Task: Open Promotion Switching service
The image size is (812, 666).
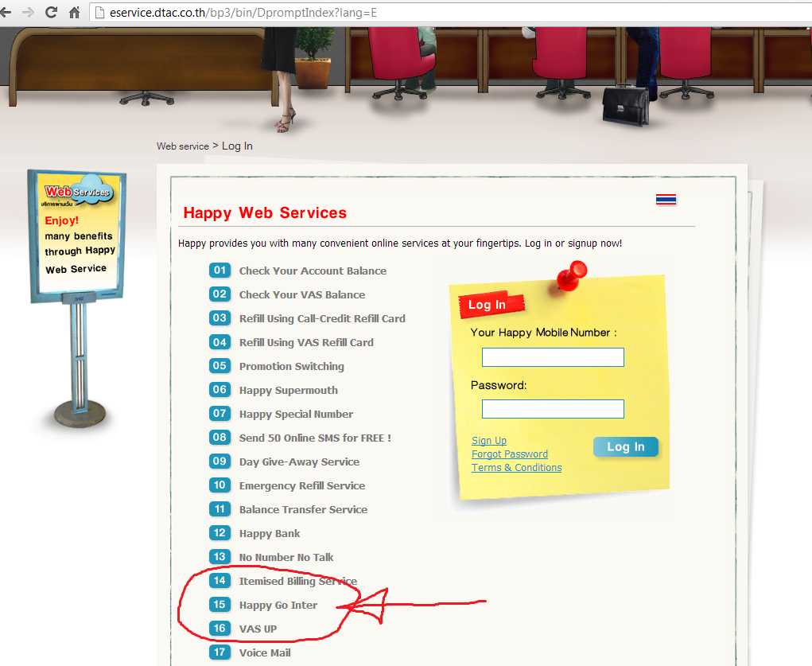Action: (x=292, y=367)
